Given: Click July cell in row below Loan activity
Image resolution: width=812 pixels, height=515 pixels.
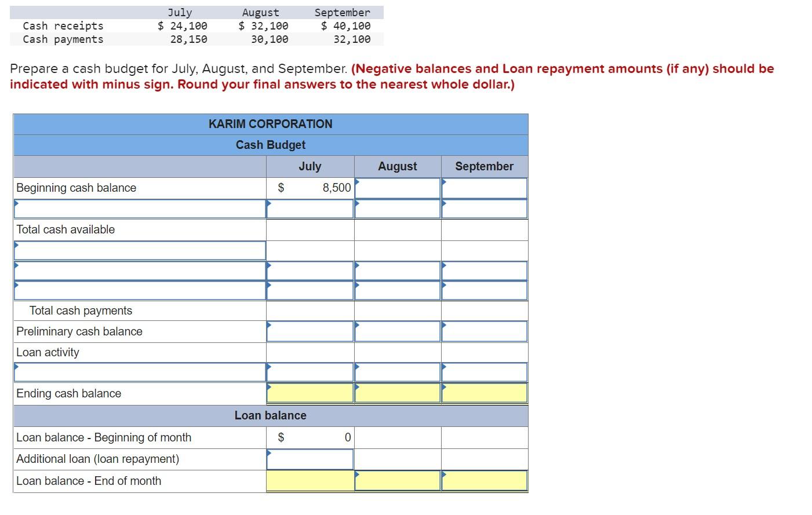Looking at the screenshot, I should point(310,372).
